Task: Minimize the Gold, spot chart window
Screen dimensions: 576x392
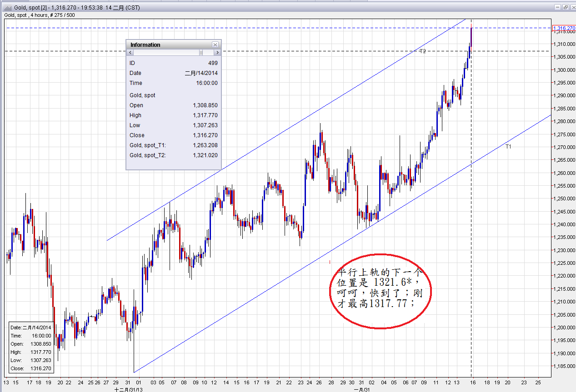Action: point(558,7)
